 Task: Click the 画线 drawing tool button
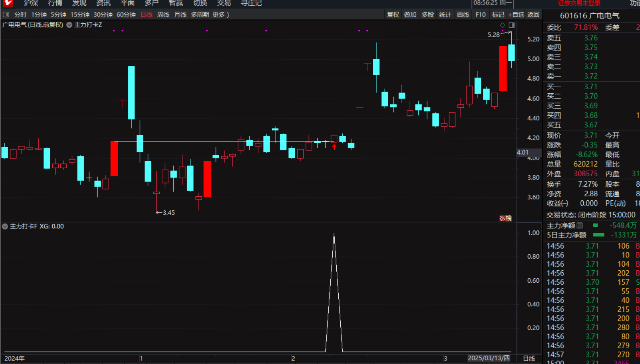pyautogui.click(x=463, y=15)
